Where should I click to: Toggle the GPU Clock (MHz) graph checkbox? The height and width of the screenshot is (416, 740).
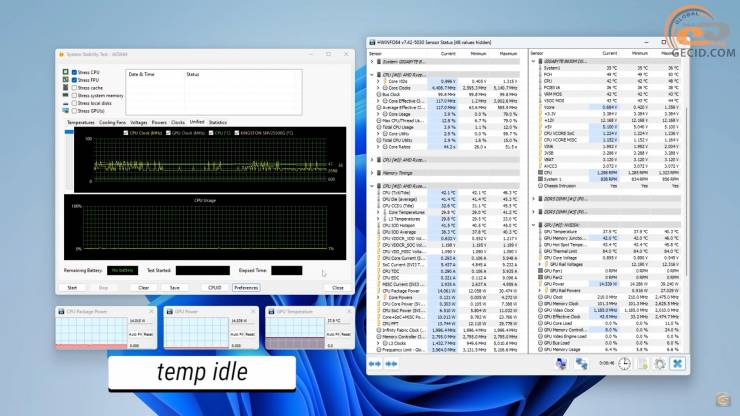168,133
